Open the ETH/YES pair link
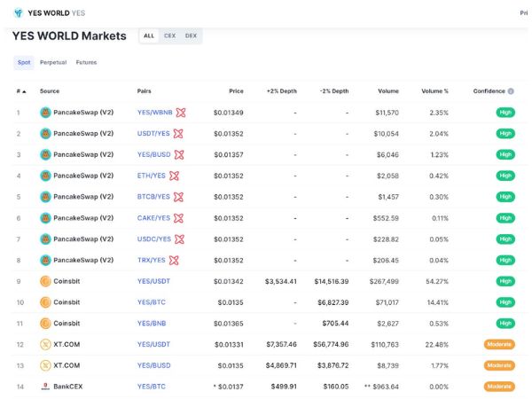This screenshot has width=532, height=399. pyautogui.click(x=152, y=176)
